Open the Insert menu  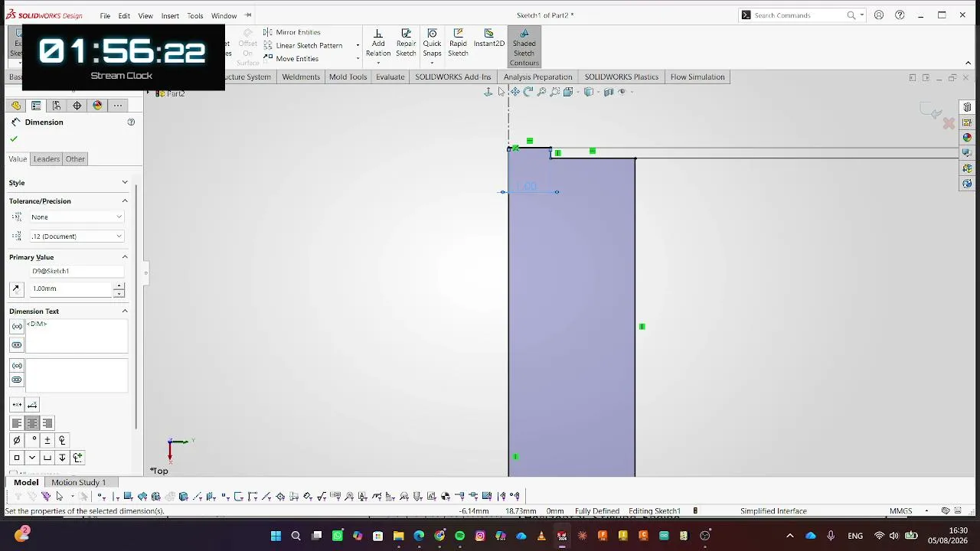coord(170,15)
